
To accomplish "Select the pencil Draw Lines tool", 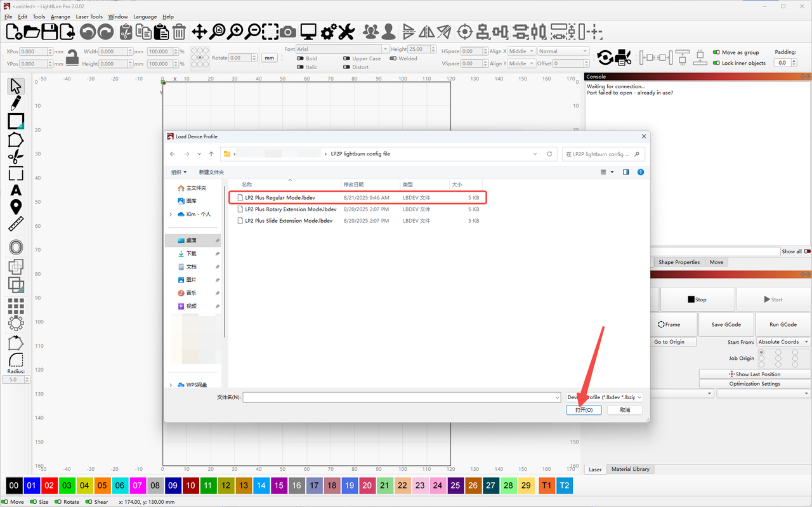I will coord(16,103).
